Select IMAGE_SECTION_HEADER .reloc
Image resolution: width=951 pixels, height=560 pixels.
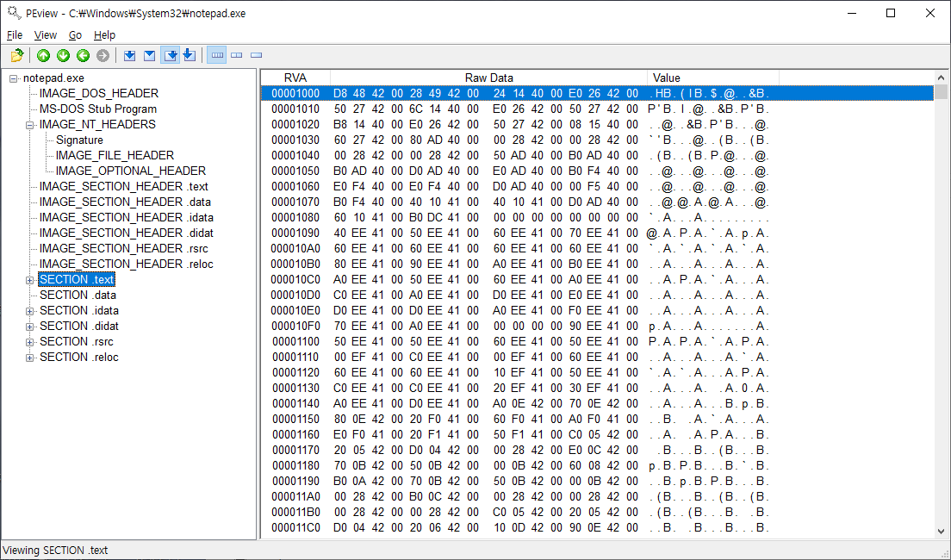(126, 264)
